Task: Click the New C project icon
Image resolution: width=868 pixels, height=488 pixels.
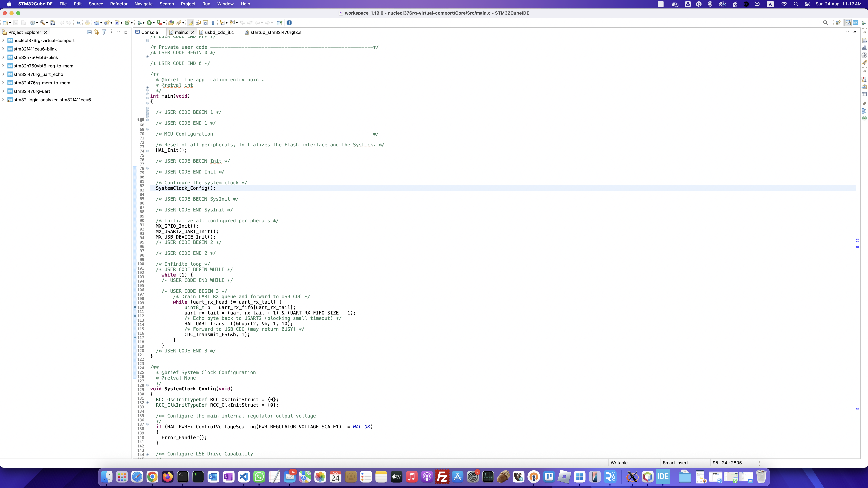Action: [97, 23]
